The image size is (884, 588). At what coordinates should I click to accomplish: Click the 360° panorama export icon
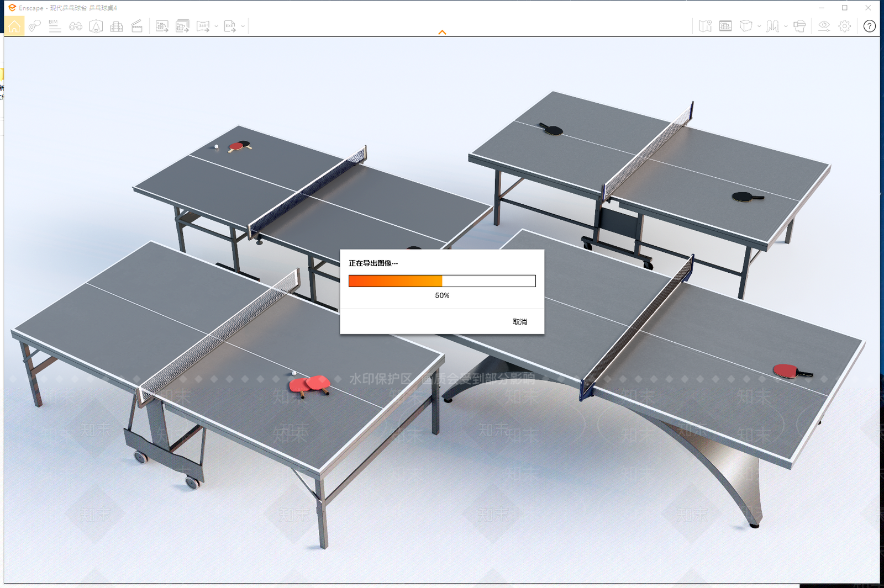(203, 26)
